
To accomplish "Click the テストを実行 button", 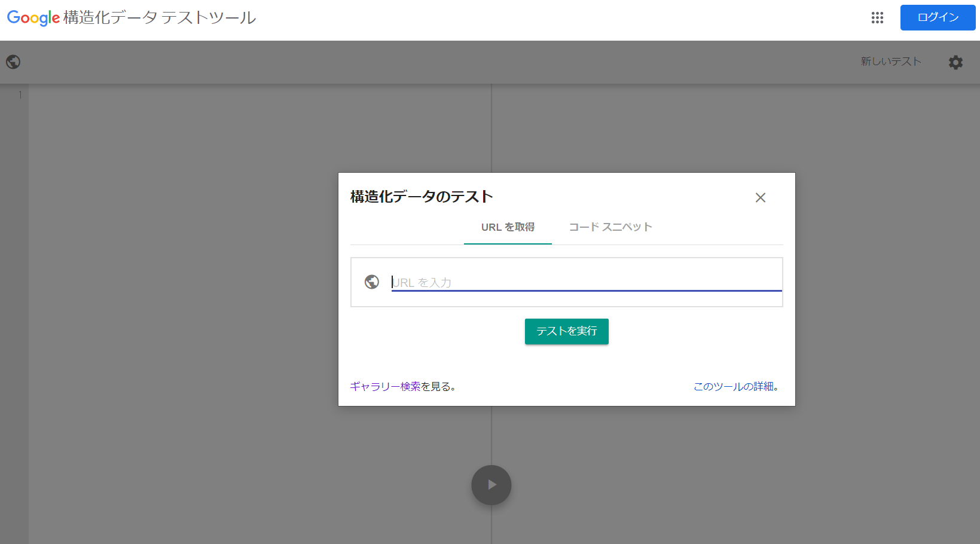I will click(567, 331).
